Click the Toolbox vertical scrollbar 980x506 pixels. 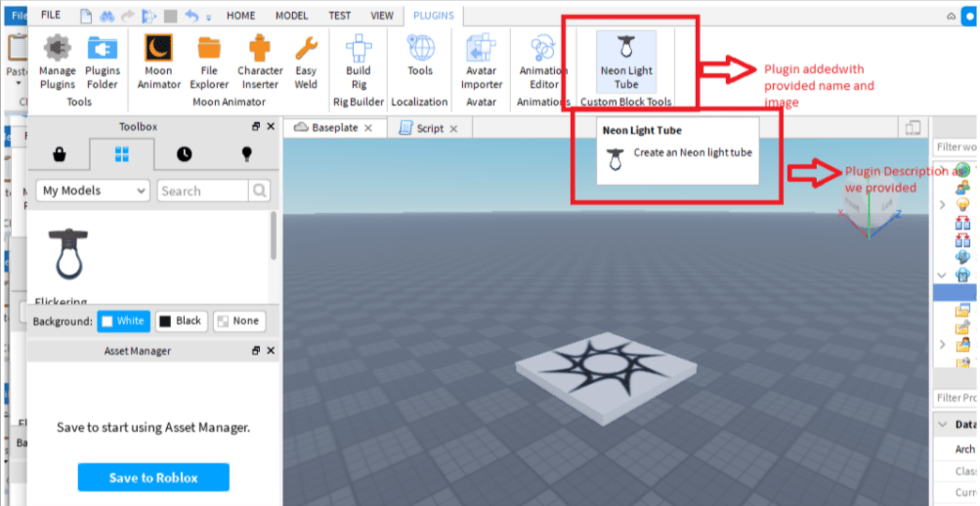(274, 236)
